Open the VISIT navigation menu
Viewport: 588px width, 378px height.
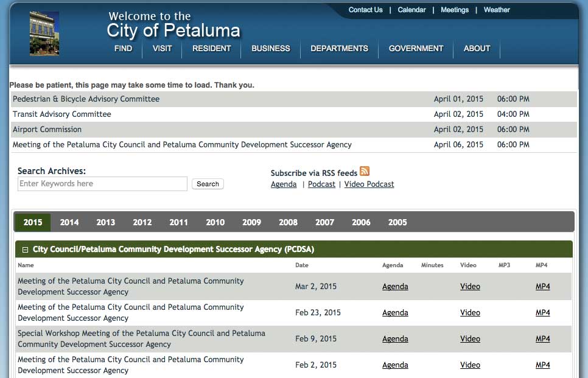[163, 48]
